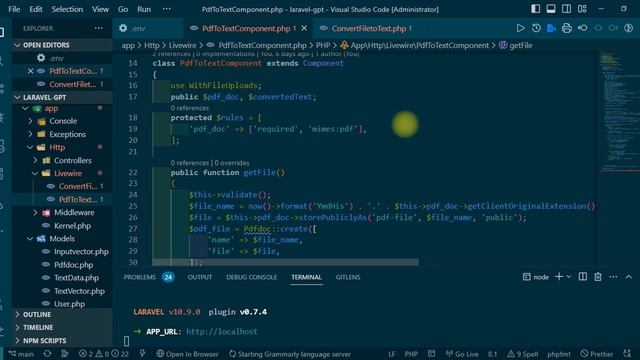Open the GitLens panel tab
The width and height of the screenshot is (640, 360).
(x=348, y=277)
